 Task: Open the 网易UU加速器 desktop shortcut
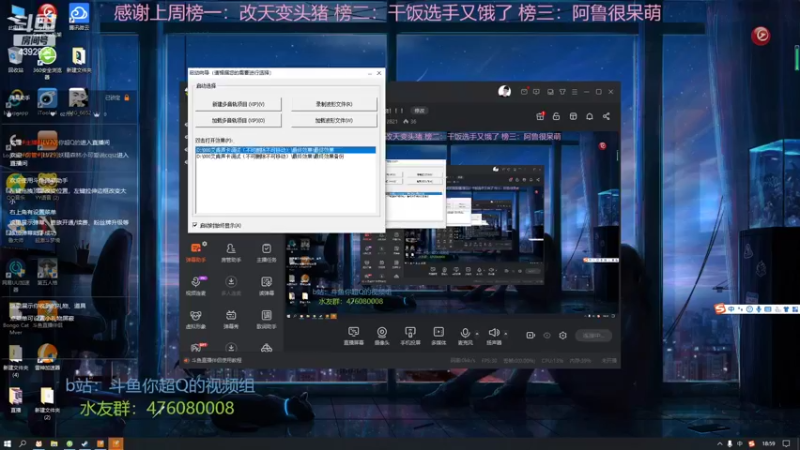click(16, 276)
